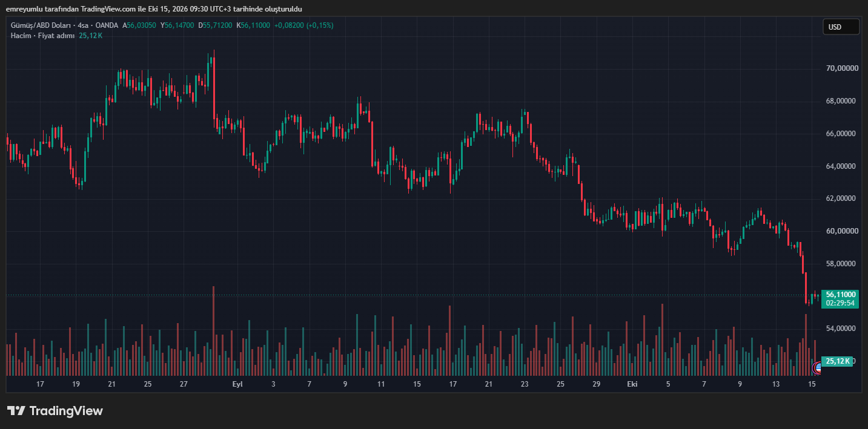
Task: Click the Eyl month marker on time axis
Action: click(x=237, y=384)
